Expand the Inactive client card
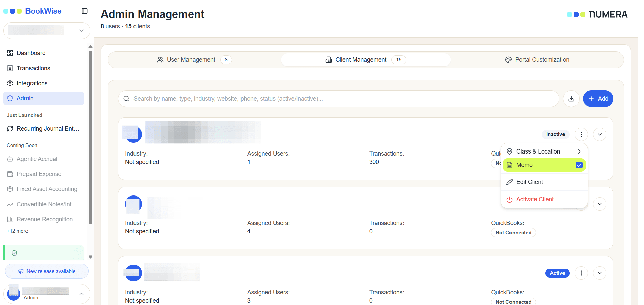The width and height of the screenshot is (644, 305). click(600, 134)
